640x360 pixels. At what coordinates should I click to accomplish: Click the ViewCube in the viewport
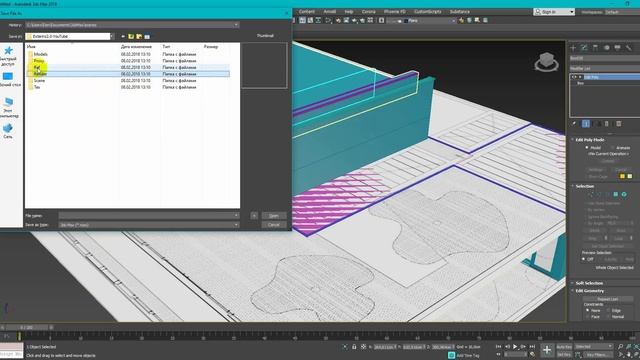click(546, 62)
